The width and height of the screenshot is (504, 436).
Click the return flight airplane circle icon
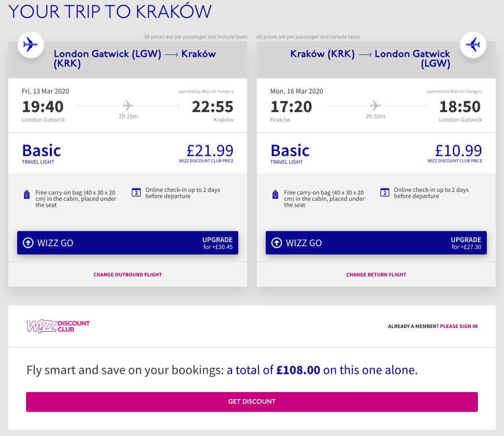473,45
